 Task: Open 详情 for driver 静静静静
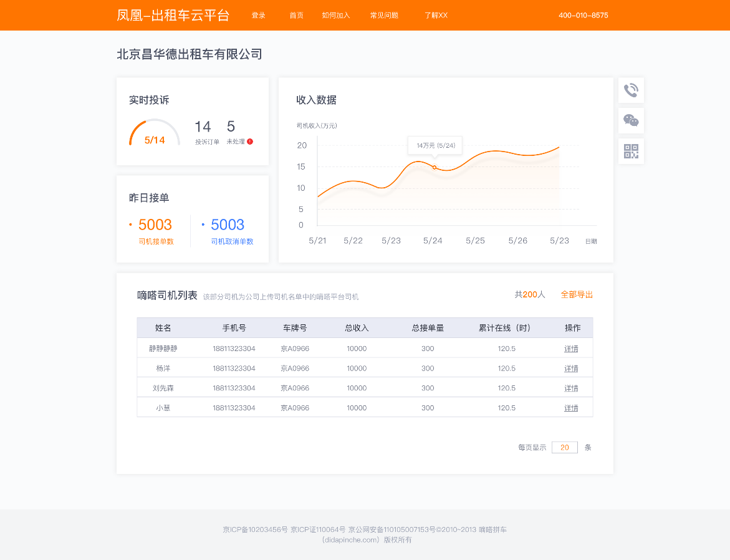click(x=571, y=348)
